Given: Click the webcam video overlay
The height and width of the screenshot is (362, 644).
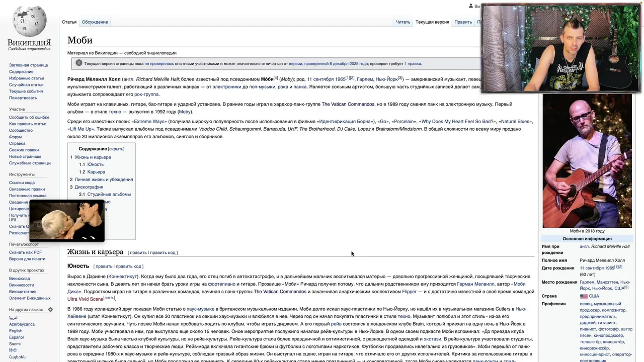Looking at the screenshot, I should click(560, 48).
